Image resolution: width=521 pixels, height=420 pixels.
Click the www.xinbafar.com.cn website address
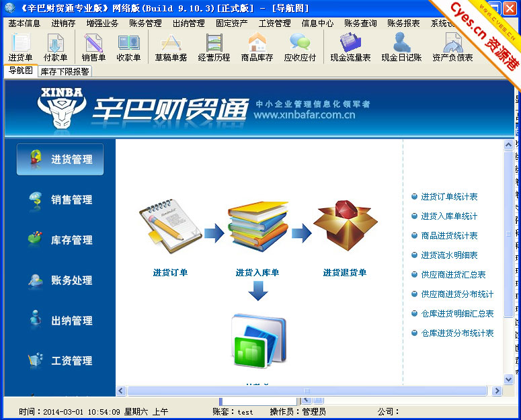(x=304, y=115)
